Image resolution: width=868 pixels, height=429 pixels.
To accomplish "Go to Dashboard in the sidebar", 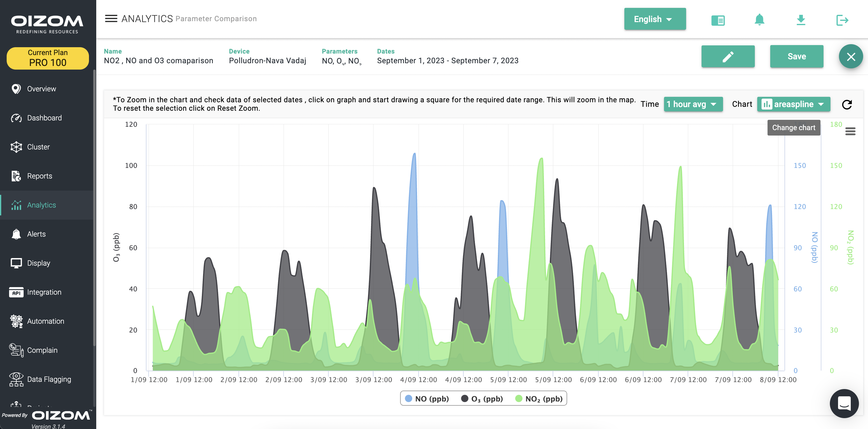I will pos(44,118).
